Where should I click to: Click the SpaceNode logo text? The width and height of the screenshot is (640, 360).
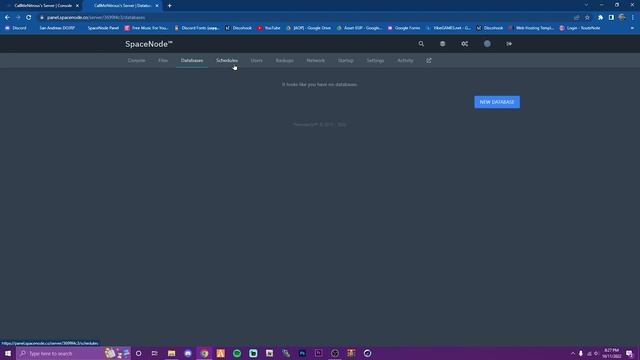click(x=149, y=44)
